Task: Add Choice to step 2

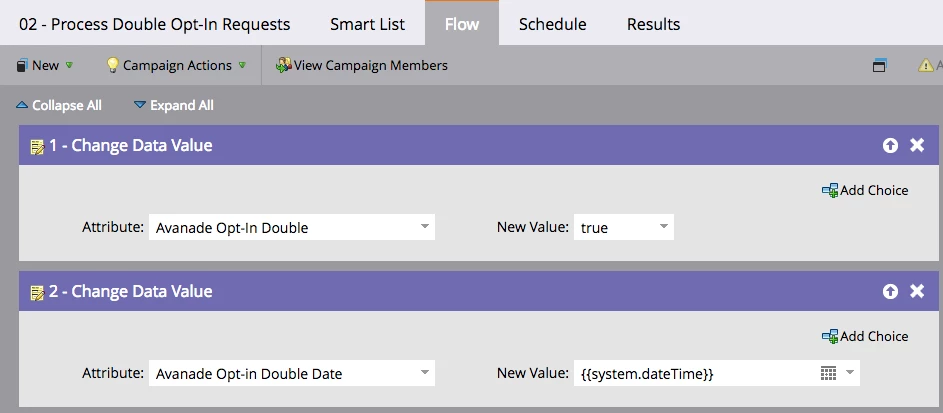Action: tap(865, 336)
